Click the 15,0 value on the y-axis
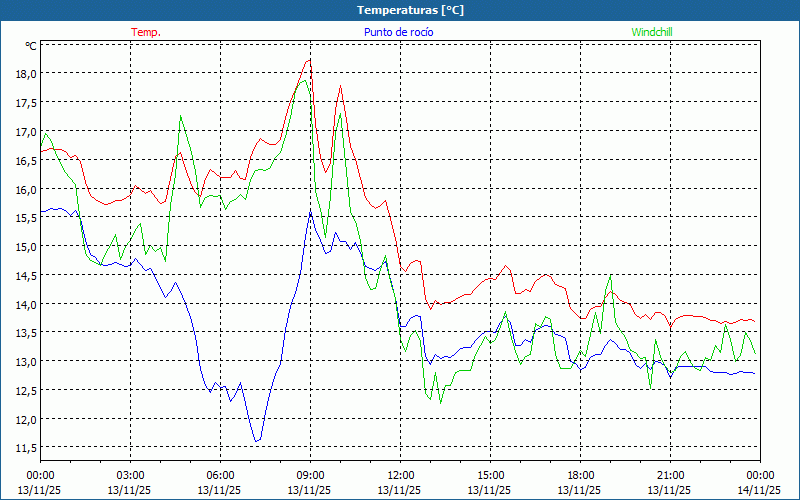 tap(24, 246)
